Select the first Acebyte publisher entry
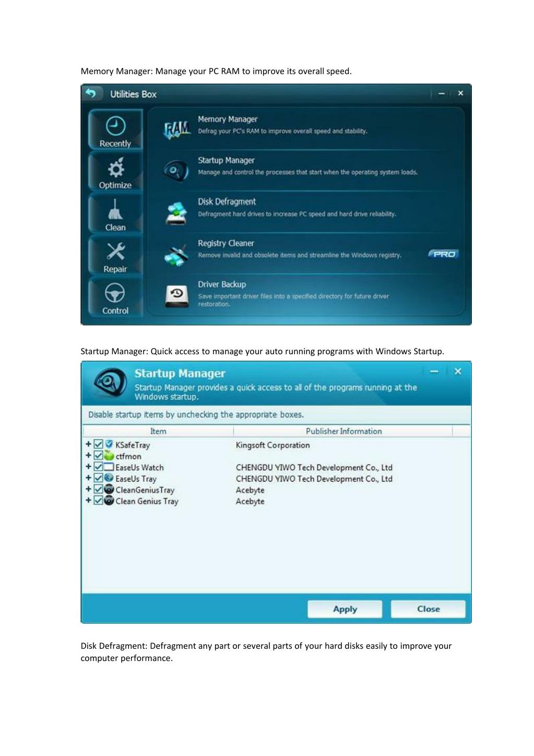The width and height of the screenshot is (534, 756). pos(250,490)
